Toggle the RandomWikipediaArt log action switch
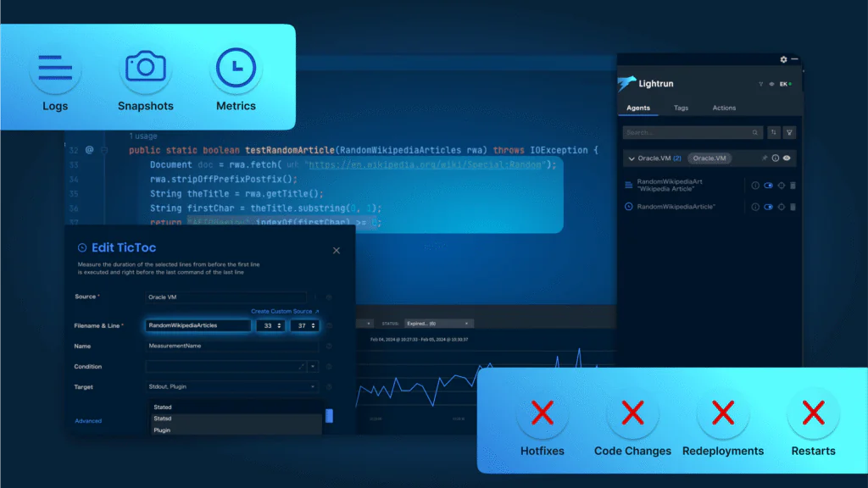 click(768, 186)
